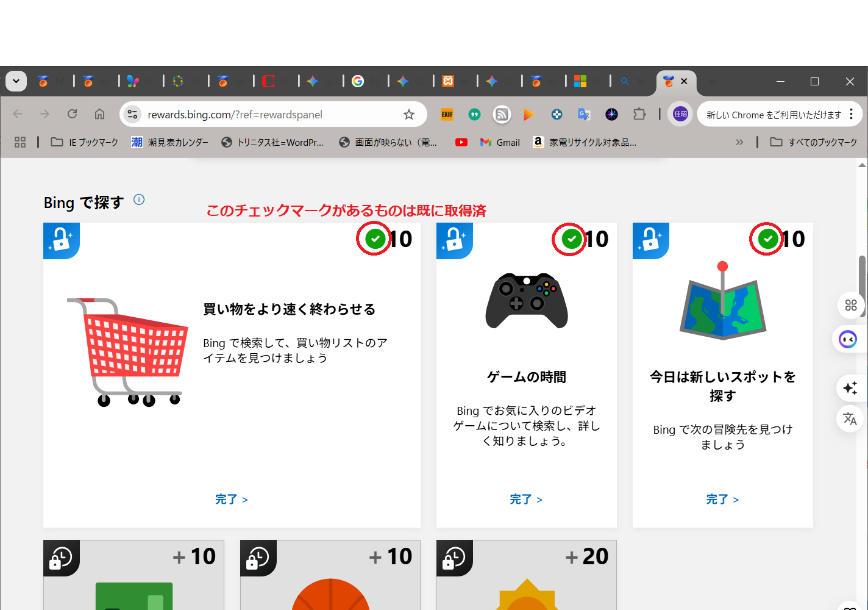The width and height of the screenshot is (868, 610).
Task: Open the green quote-bubble extension
Action: [x=474, y=114]
